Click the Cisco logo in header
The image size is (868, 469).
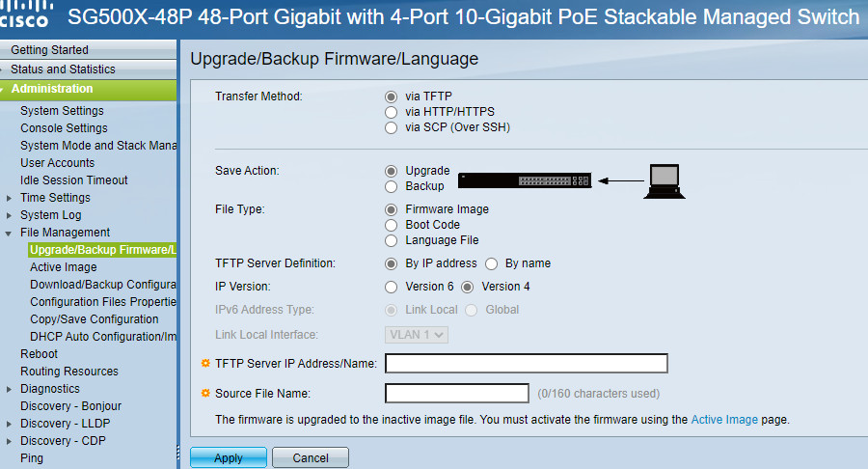point(25,14)
